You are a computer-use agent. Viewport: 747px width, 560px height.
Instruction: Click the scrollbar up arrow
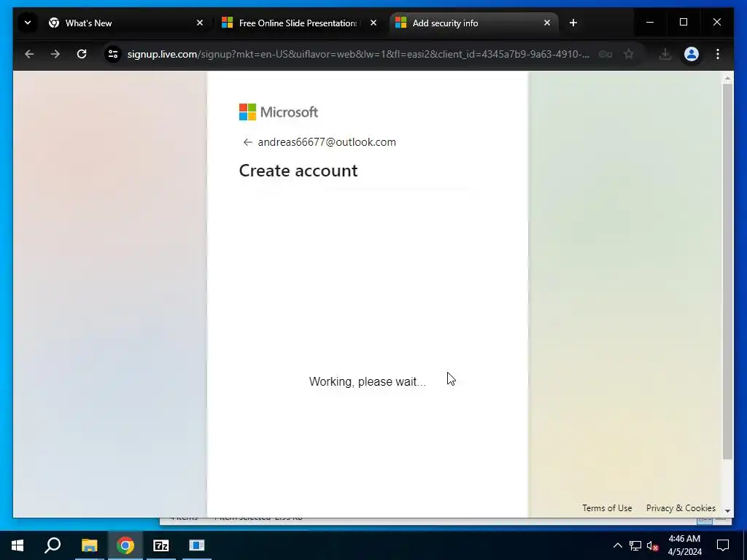[727, 77]
